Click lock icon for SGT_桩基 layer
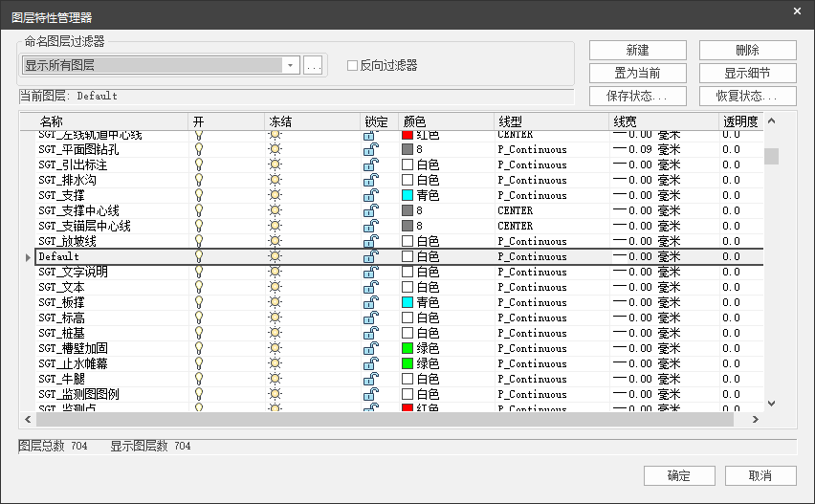 (x=369, y=333)
